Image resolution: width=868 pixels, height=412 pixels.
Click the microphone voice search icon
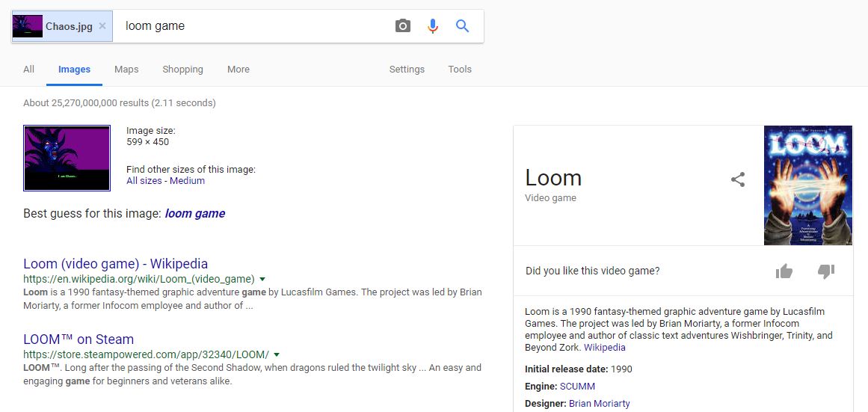pos(433,26)
